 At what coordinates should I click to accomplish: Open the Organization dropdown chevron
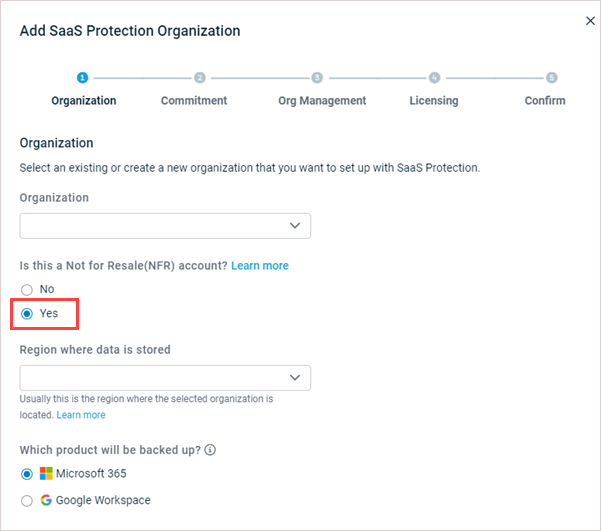point(295,225)
